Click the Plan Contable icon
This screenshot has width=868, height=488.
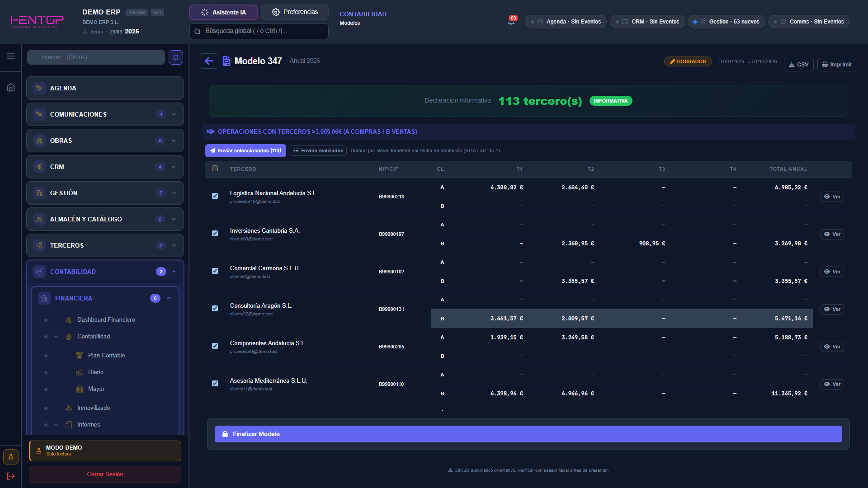pos(80,356)
